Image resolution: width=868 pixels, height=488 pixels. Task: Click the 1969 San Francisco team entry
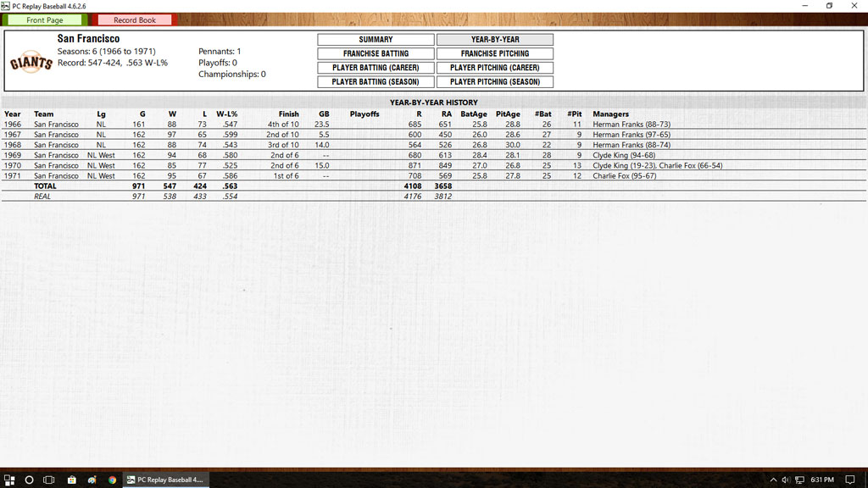[56, 155]
